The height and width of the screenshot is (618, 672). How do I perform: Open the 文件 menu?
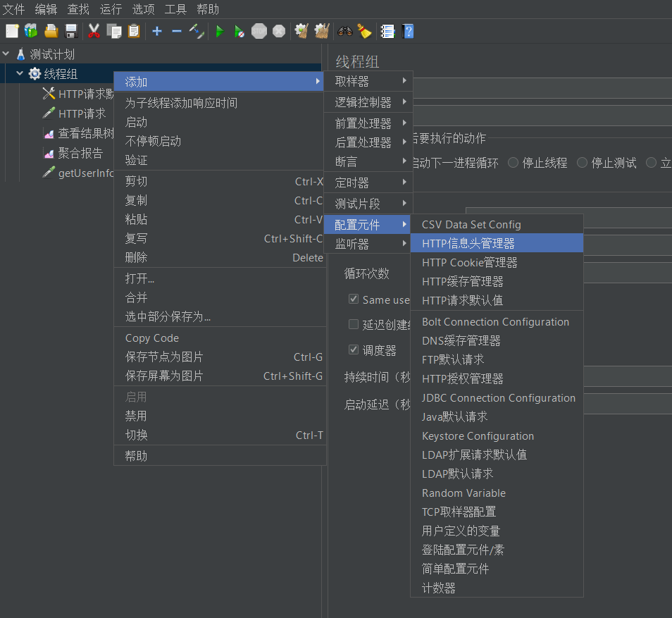tap(13, 9)
